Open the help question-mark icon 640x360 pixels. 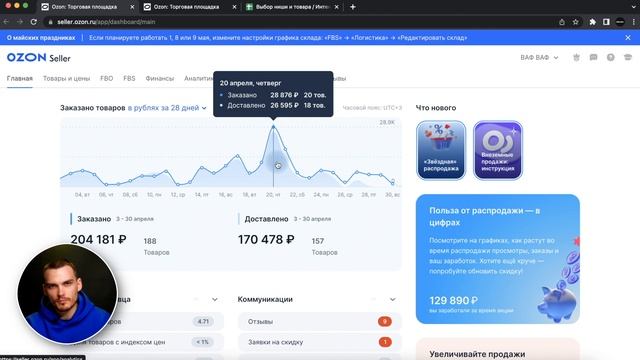point(611,58)
